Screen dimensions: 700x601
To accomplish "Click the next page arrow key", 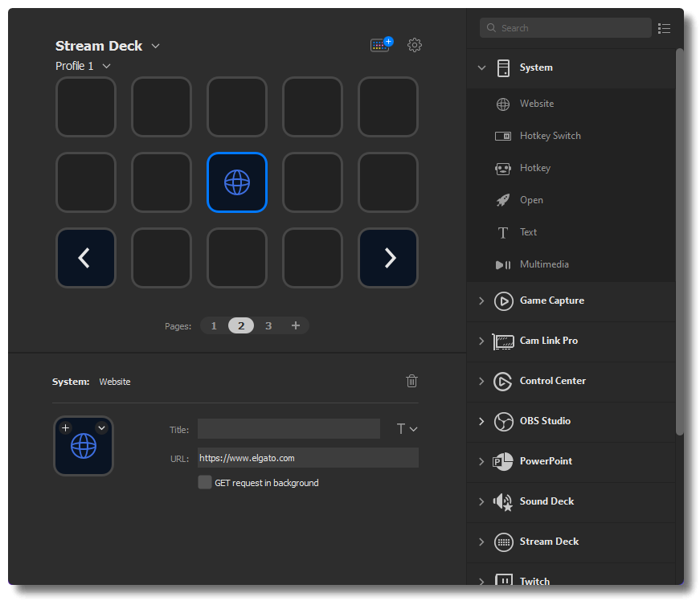I will [x=388, y=258].
